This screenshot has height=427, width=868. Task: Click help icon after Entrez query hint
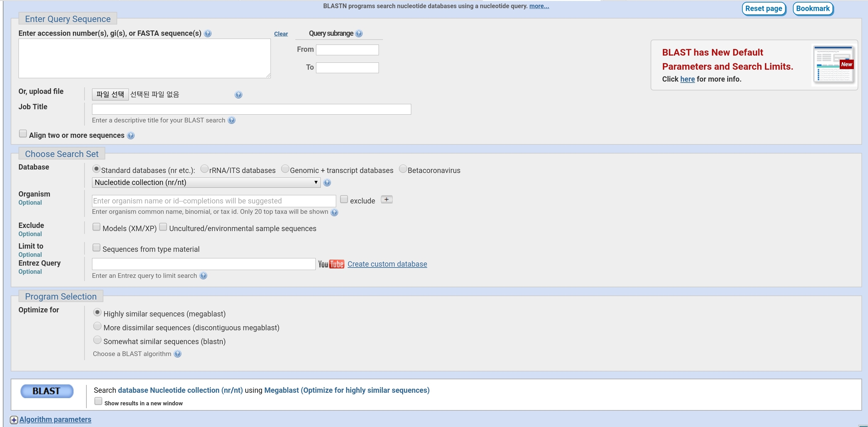click(x=203, y=275)
